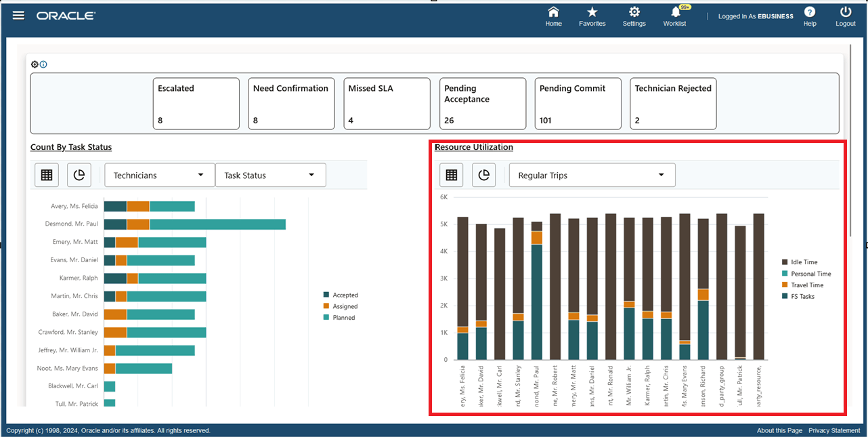Open the Privacy Statement link

[x=834, y=430]
